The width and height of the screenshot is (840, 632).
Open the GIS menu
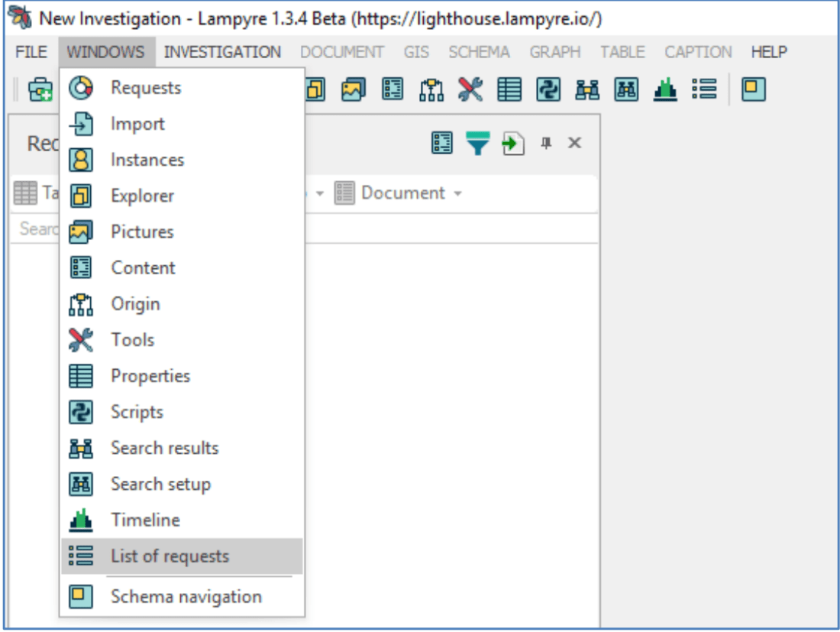click(x=416, y=52)
